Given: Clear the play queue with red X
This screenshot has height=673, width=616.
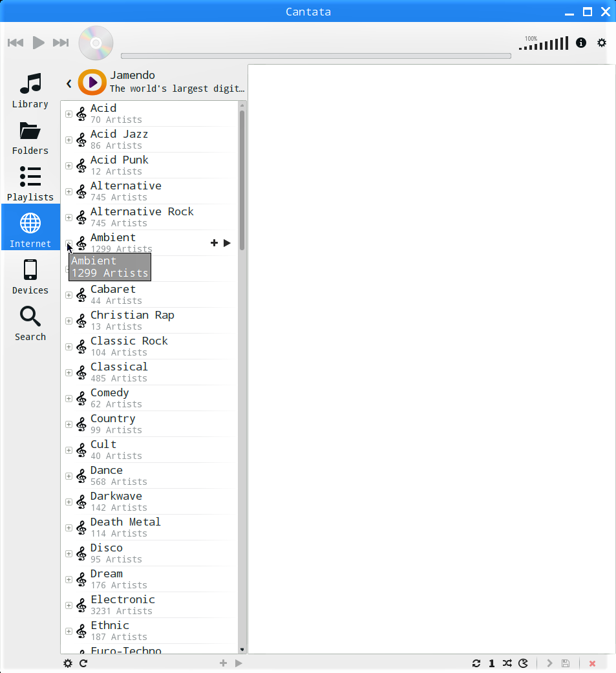Looking at the screenshot, I should [x=592, y=663].
